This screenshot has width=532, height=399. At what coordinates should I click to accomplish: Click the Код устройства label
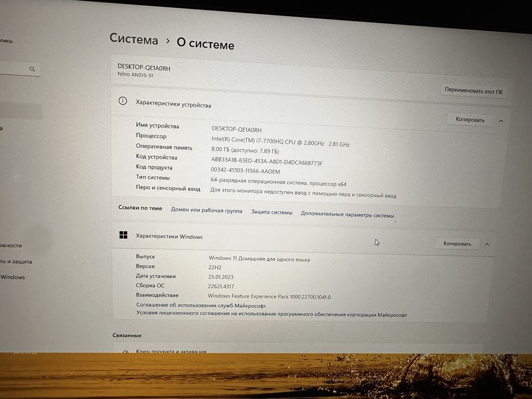click(x=156, y=157)
